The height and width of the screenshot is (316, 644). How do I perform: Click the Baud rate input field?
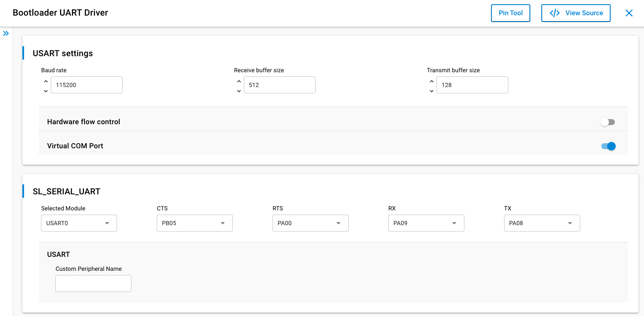tap(87, 85)
